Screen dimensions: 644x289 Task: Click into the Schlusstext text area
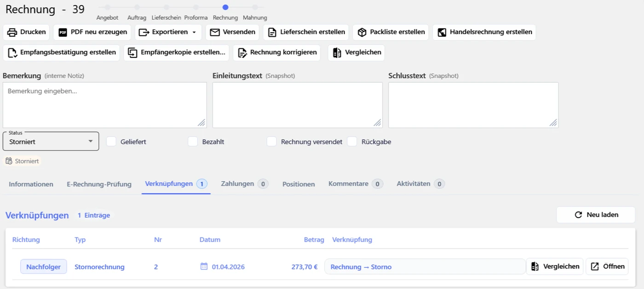(x=473, y=105)
